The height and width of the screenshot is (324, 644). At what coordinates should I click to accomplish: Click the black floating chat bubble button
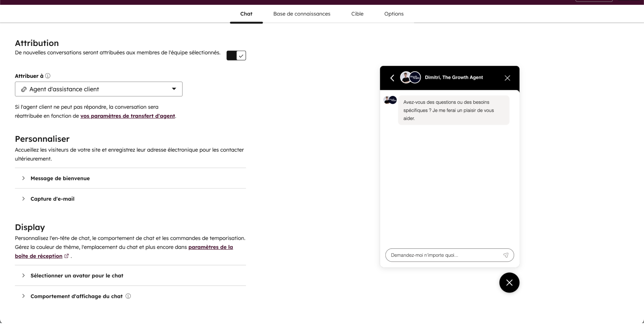pos(509,282)
